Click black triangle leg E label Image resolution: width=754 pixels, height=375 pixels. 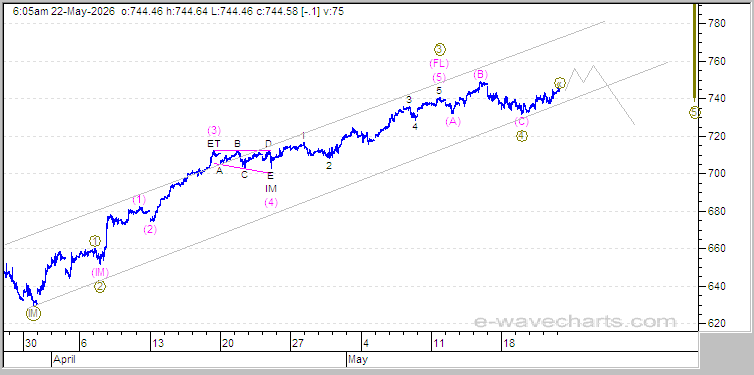(270, 176)
